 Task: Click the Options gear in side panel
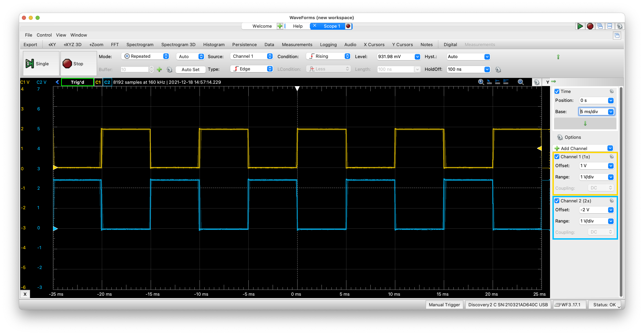pyautogui.click(x=560, y=137)
